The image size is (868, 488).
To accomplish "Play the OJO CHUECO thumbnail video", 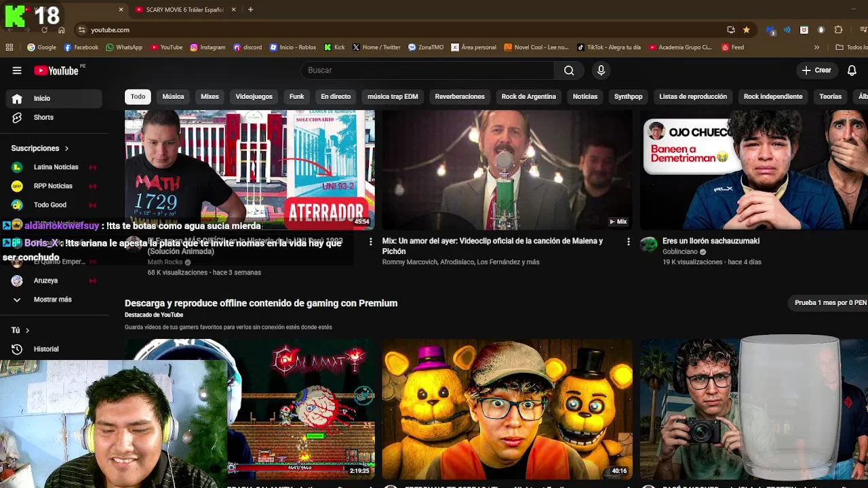I will coord(754,170).
